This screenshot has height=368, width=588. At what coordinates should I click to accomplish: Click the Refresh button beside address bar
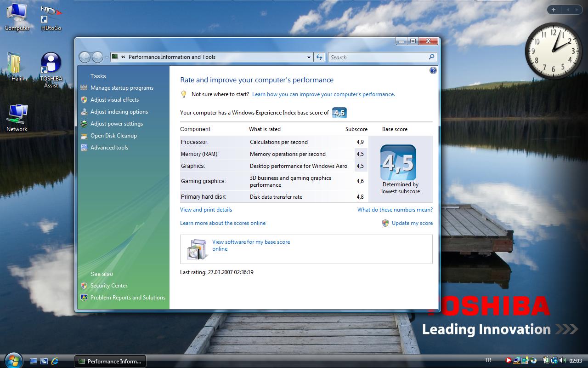[x=319, y=57]
